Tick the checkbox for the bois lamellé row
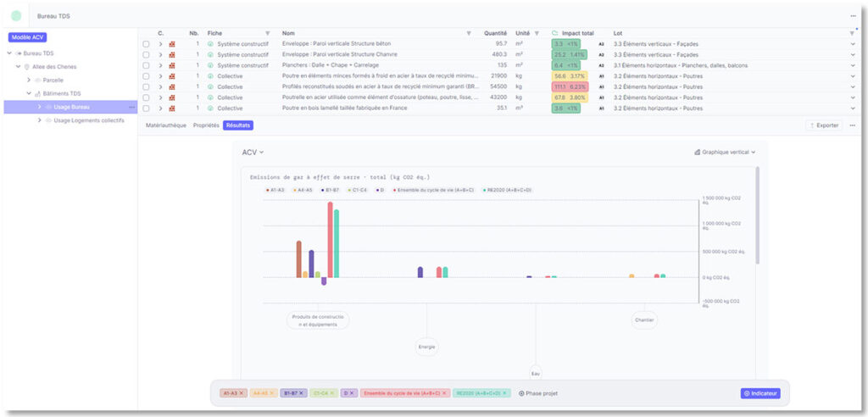This screenshot has height=417, width=868. pyautogui.click(x=147, y=108)
